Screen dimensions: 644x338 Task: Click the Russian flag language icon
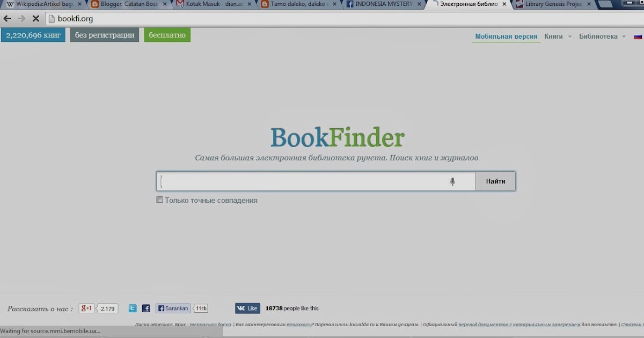[638, 36]
